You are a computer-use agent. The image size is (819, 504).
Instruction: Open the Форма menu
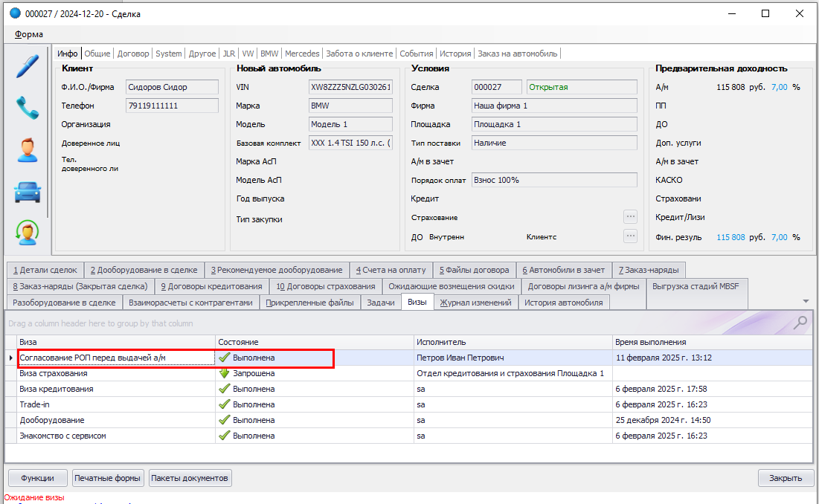coord(29,34)
